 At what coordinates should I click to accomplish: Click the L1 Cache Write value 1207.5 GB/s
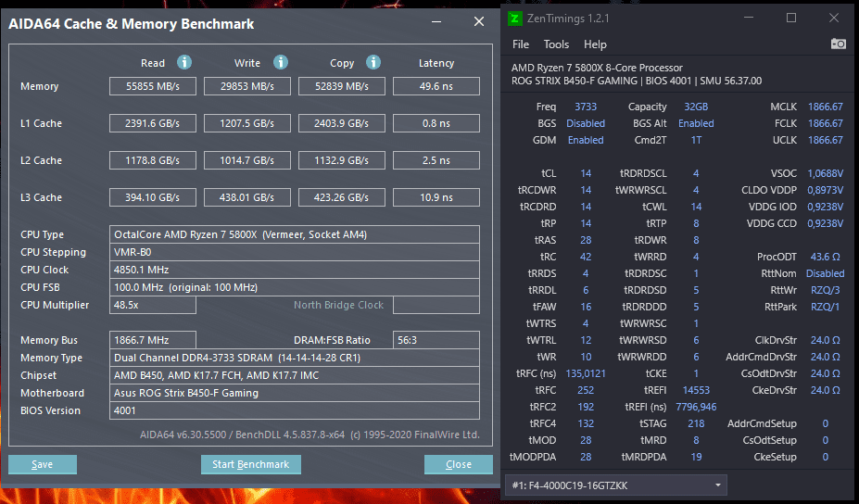(x=247, y=123)
